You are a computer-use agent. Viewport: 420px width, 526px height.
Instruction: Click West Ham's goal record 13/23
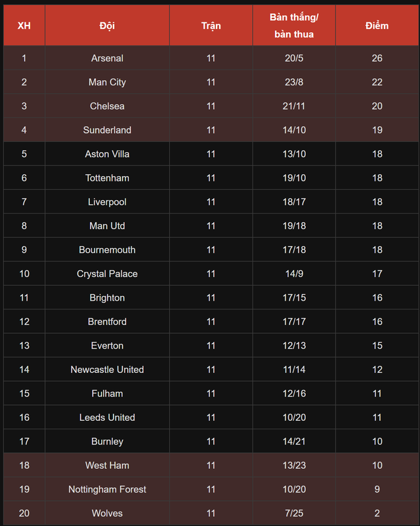(x=294, y=466)
